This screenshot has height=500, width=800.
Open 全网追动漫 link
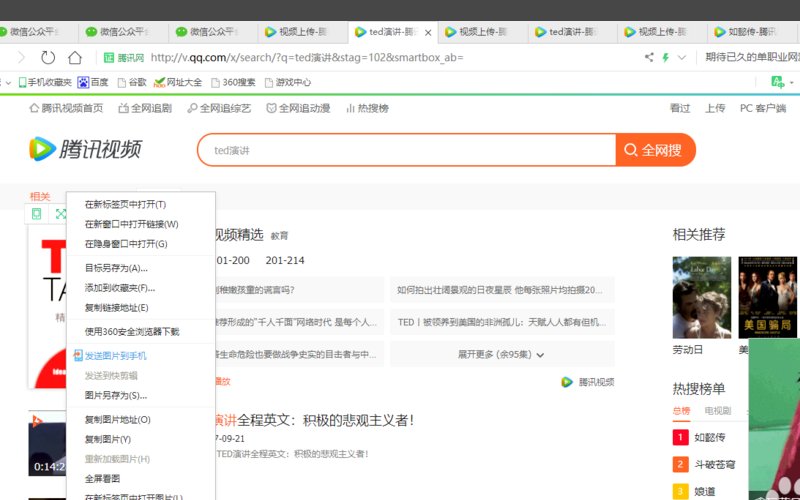click(x=298, y=108)
